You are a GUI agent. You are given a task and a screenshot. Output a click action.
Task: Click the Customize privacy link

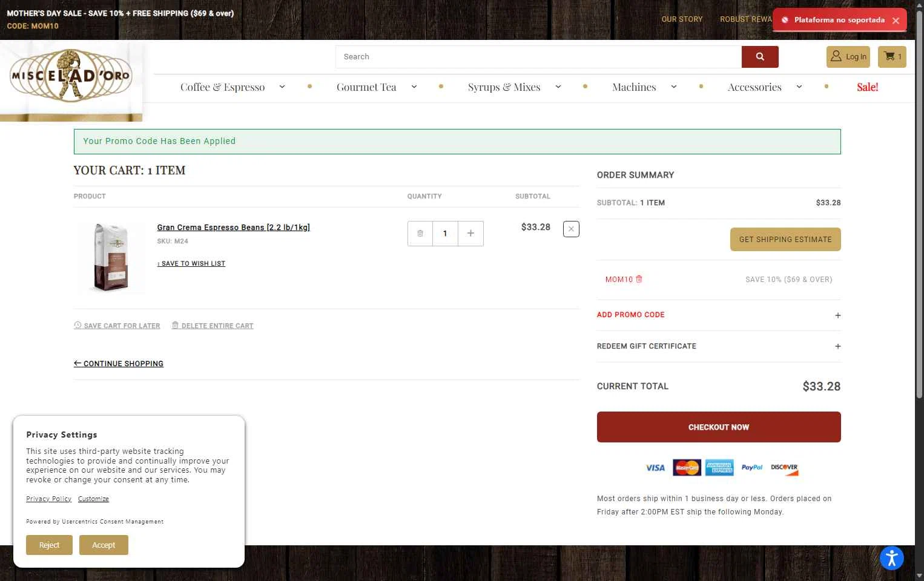tap(93, 499)
